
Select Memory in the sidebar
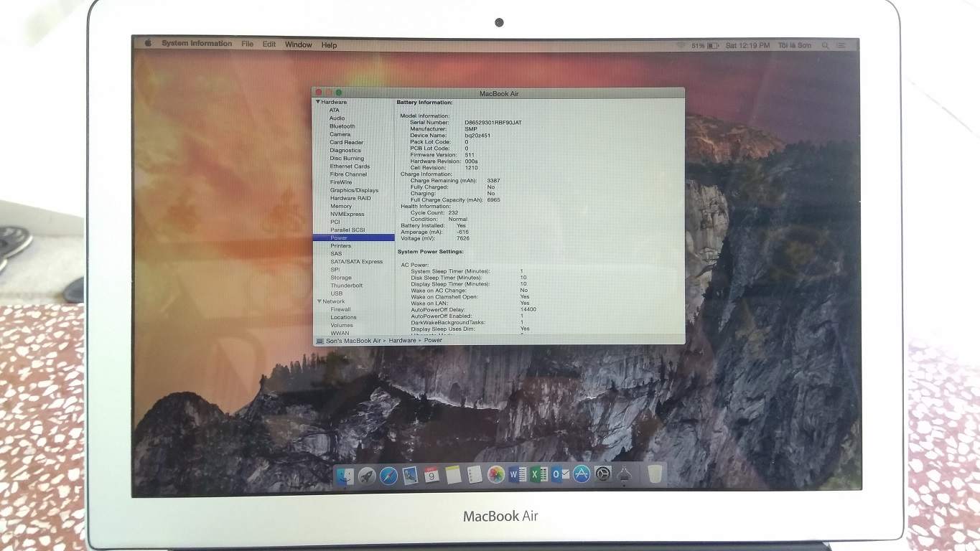coord(341,206)
